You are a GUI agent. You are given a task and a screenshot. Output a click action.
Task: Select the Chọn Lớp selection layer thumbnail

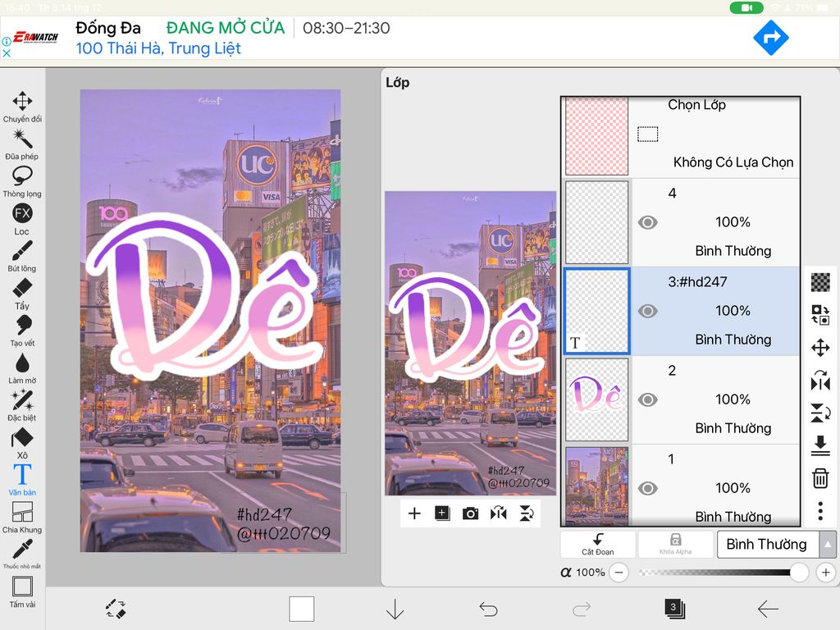click(x=597, y=136)
